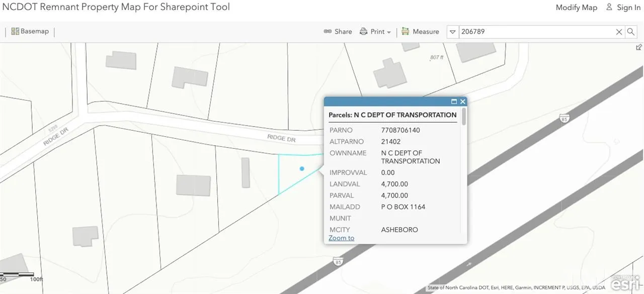Click the Zoom to link

[x=341, y=238]
